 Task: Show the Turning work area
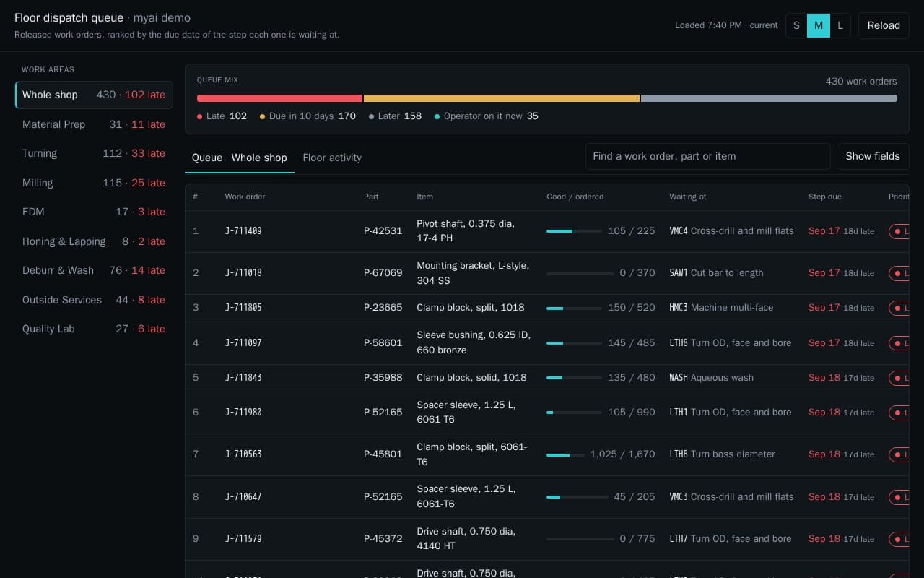[x=94, y=153]
